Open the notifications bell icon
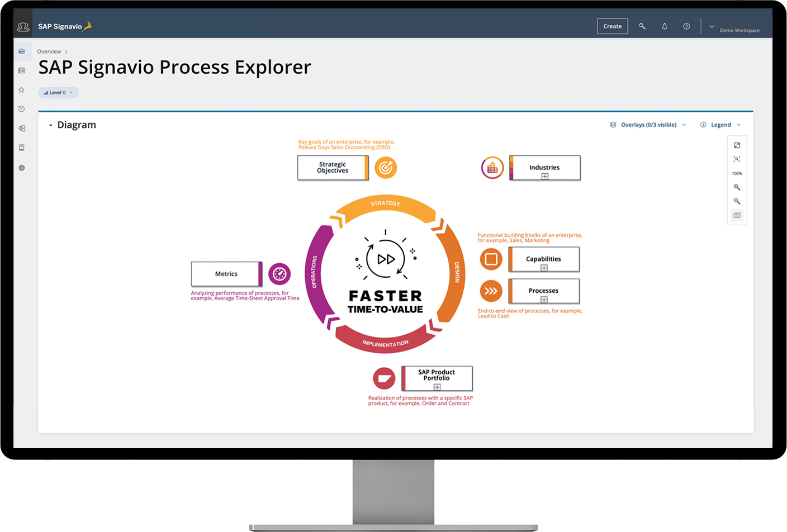 (665, 26)
